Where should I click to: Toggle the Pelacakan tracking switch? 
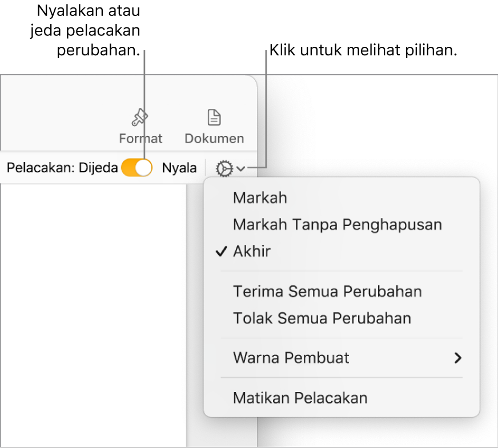pos(136,168)
